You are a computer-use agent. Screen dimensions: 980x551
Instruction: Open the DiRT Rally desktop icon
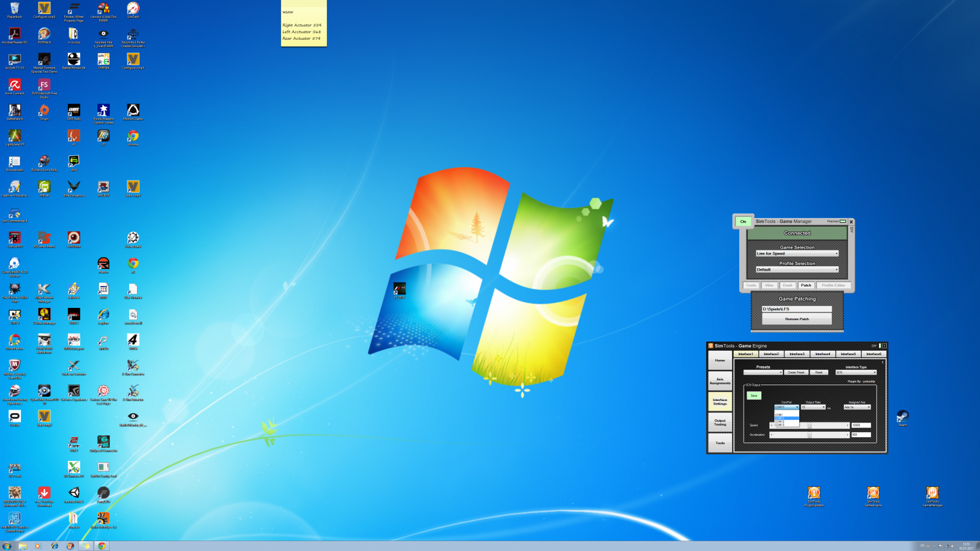(74, 113)
